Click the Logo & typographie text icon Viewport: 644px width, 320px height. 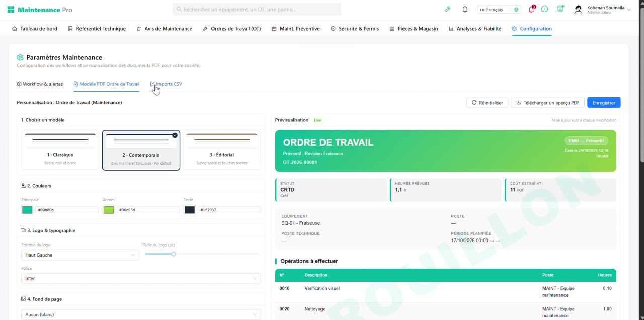click(x=24, y=230)
